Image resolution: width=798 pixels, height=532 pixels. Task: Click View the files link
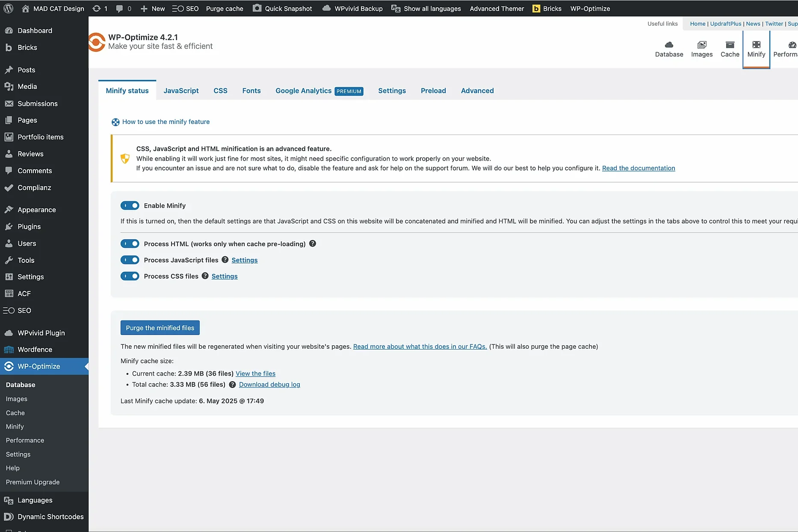(255, 373)
